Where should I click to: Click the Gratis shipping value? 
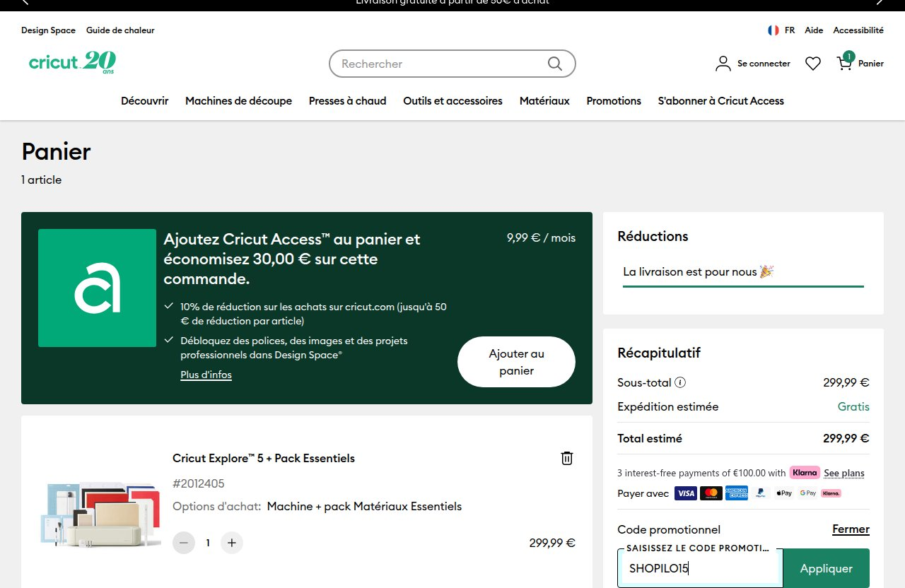point(853,407)
